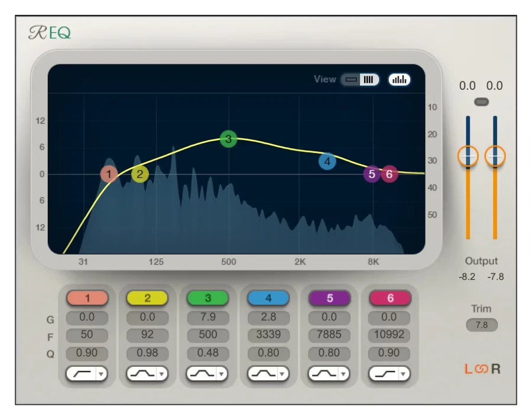This screenshot has width=532, height=420.
Task: Click band 2 frequency field 92
Action: (x=147, y=335)
